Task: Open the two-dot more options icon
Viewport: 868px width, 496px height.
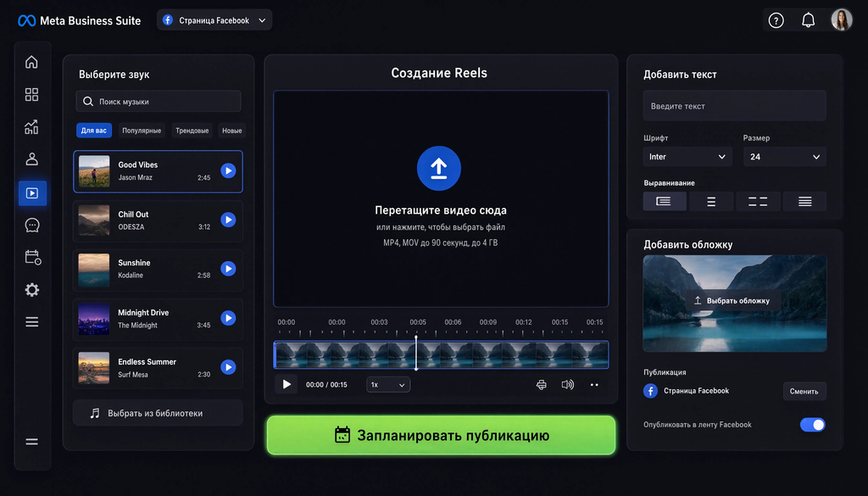Action: tap(594, 385)
